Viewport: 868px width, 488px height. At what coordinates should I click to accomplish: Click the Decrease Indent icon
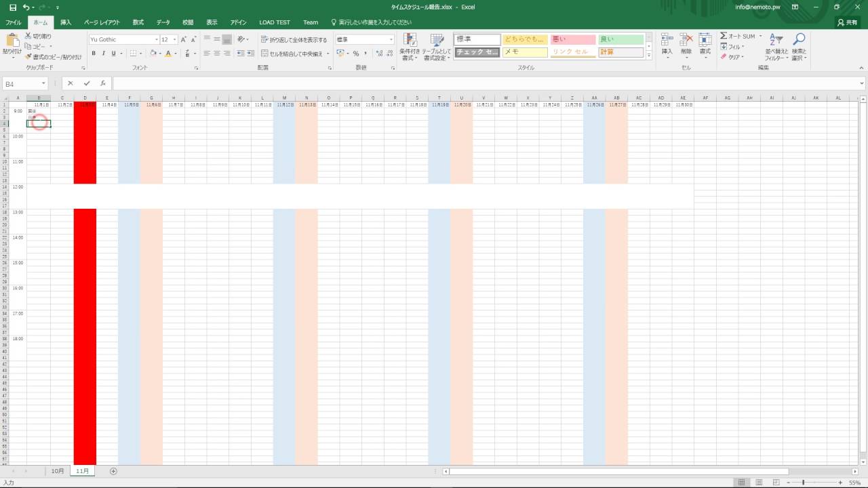pyautogui.click(x=241, y=53)
